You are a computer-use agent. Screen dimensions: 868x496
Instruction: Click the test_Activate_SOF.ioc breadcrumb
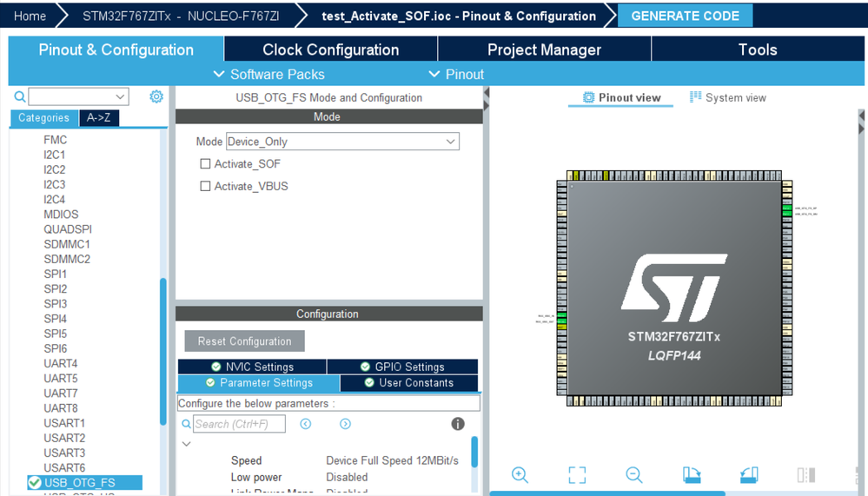459,16
